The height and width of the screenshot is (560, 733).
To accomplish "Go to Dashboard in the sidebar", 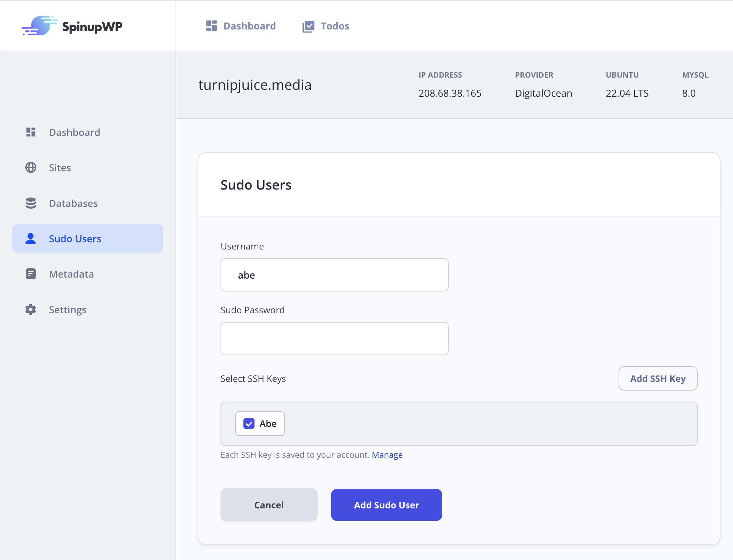I will pyautogui.click(x=88, y=132).
